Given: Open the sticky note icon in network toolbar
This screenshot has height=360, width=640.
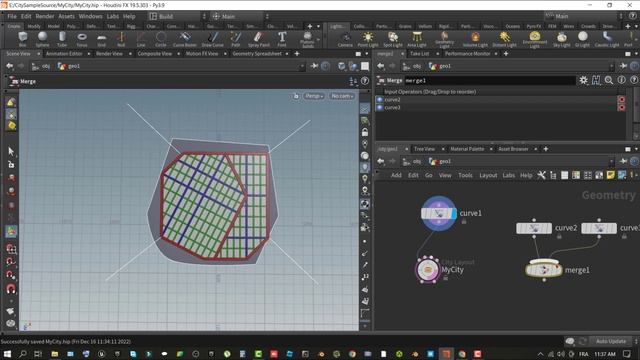Looking at the screenshot, I should click(610, 175).
